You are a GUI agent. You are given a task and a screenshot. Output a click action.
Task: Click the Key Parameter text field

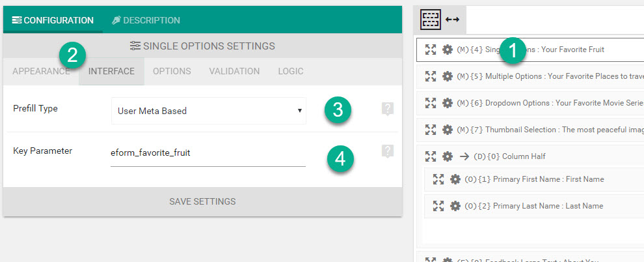208,154
